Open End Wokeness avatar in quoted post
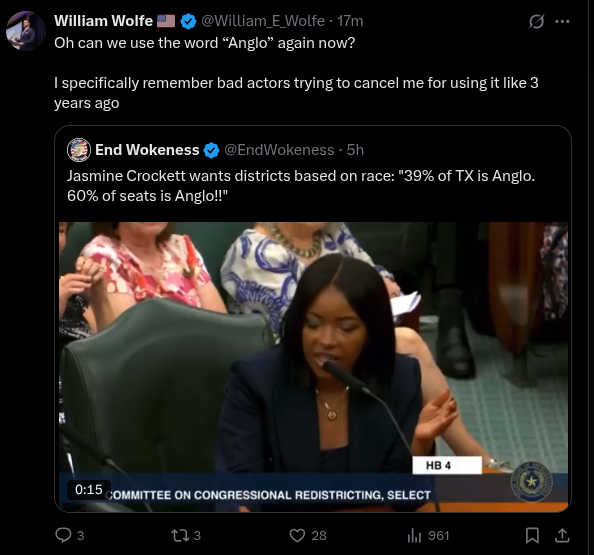Image resolution: width=594 pixels, height=555 pixels. click(79, 150)
